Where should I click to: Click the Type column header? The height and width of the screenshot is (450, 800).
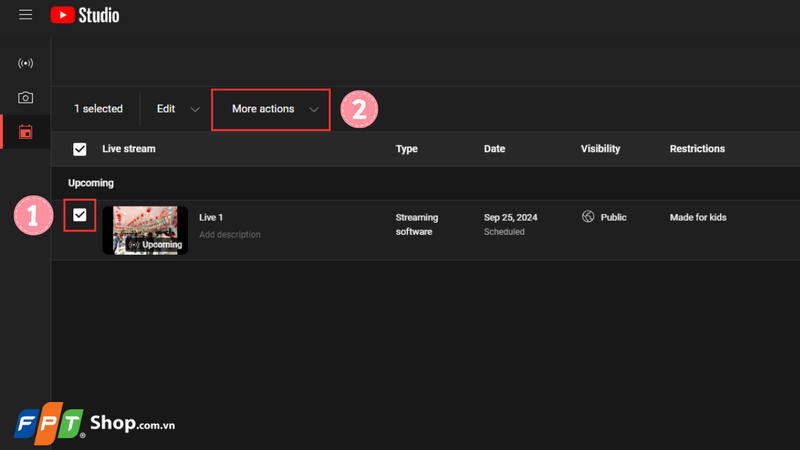407,149
